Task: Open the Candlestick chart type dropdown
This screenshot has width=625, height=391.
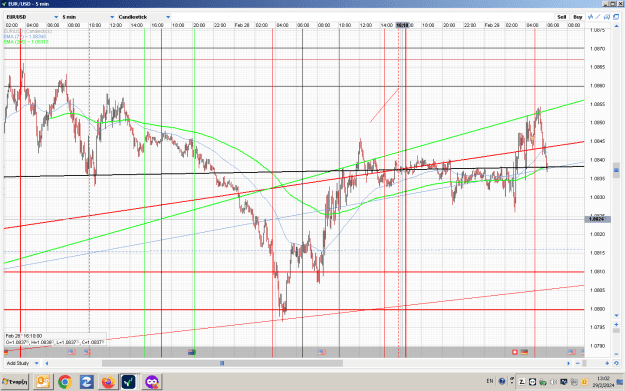Action: [x=144, y=17]
